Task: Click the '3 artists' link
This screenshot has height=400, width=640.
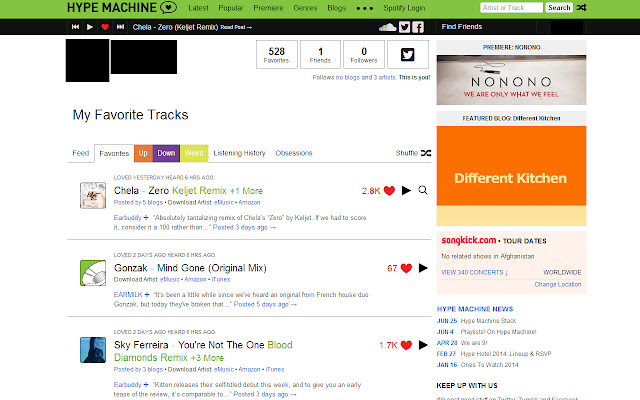Action: 384,77
